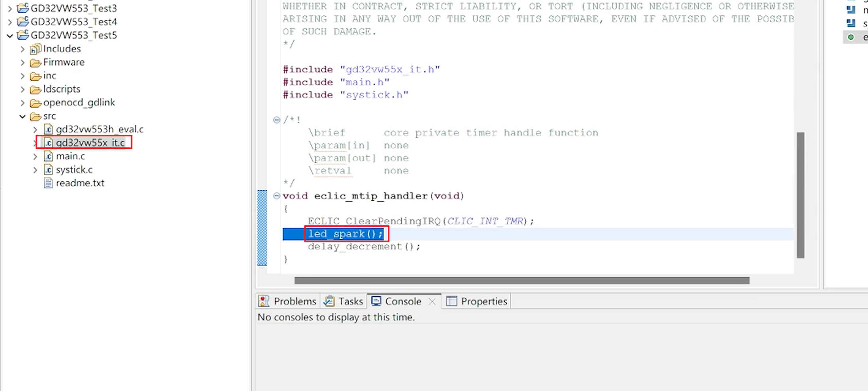Select the Includes folder icon
This screenshot has height=391, width=868.
coord(36,49)
